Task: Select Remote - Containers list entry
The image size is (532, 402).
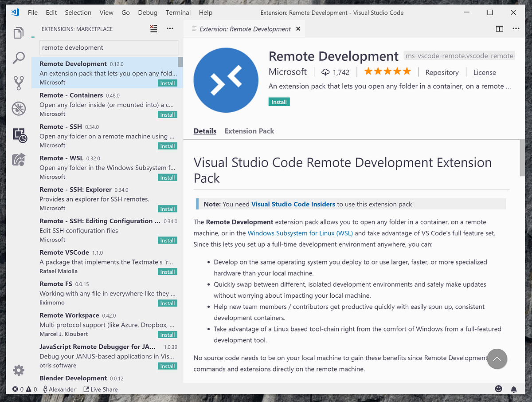Action: (x=107, y=104)
